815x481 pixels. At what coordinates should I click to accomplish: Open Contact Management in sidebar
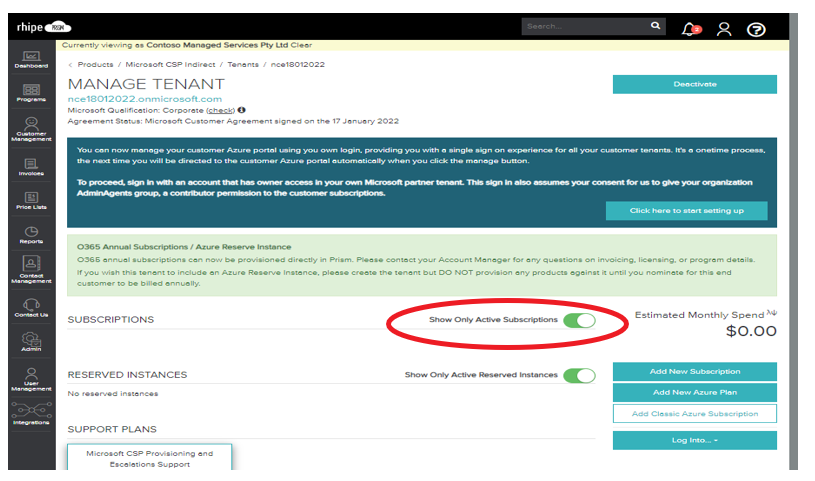pyautogui.click(x=31, y=269)
